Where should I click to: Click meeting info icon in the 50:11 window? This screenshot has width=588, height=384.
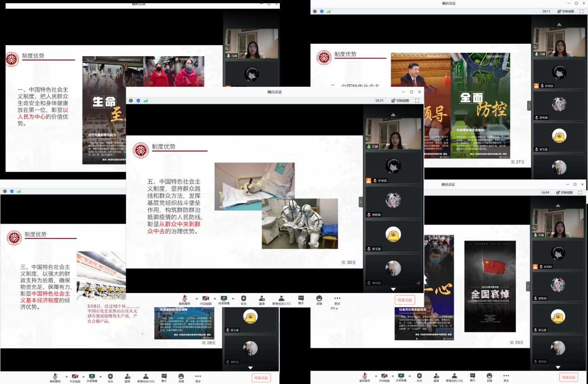tap(315, 11)
